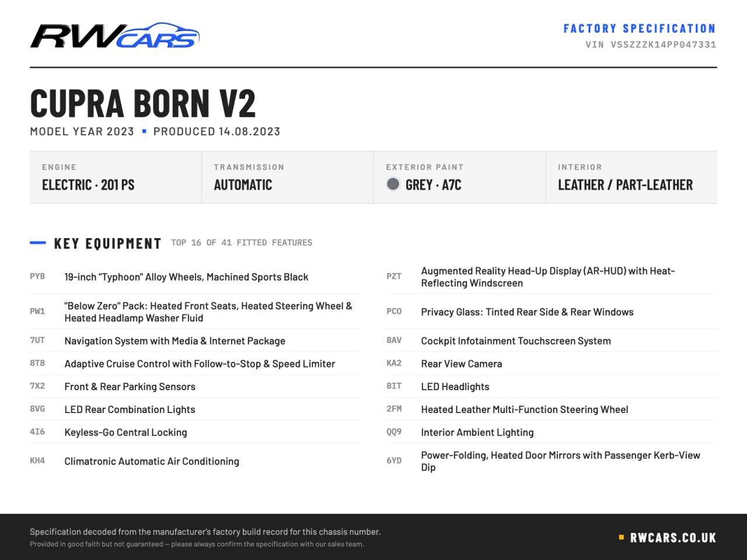The image size is (747, 560).
Task: Click the CUPRA BORN V2 title
Action: [143, 103]
